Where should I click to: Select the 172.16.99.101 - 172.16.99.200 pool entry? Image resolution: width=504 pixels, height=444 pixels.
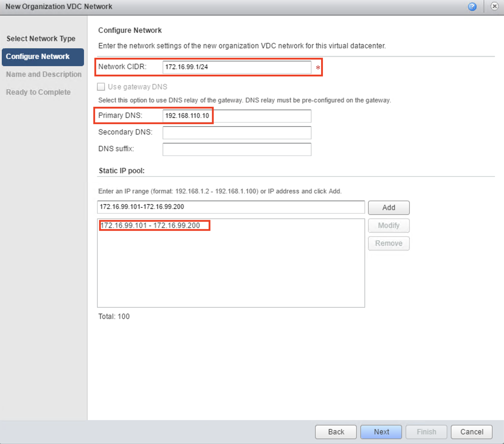150,226
